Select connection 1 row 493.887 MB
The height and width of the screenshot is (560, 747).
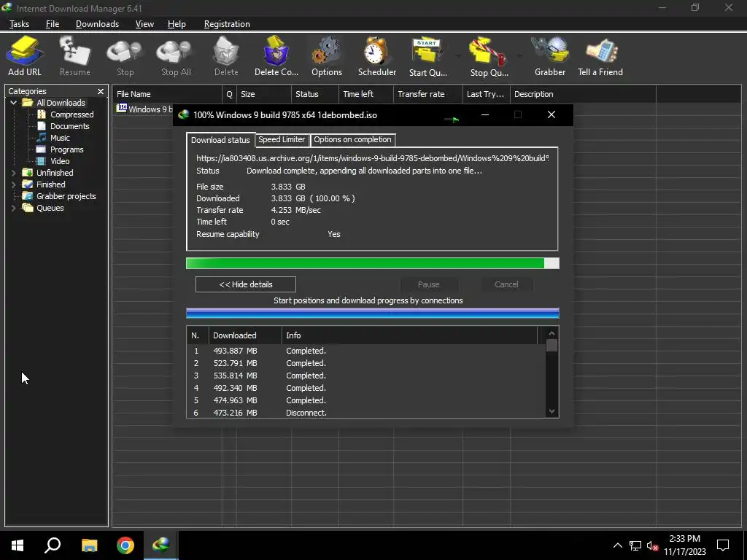pos(366,351)
